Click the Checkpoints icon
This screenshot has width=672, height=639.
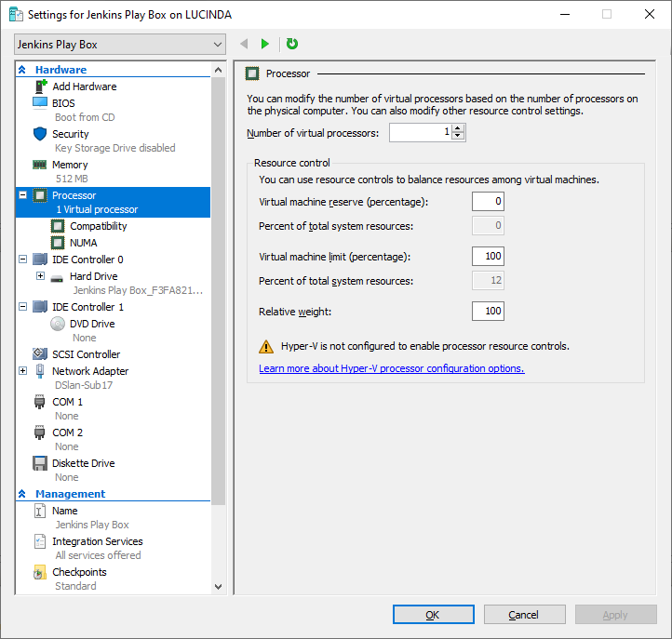(x=40, y=572)
